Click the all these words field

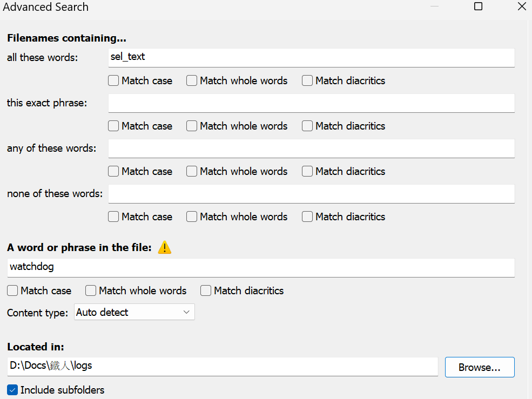311,57
